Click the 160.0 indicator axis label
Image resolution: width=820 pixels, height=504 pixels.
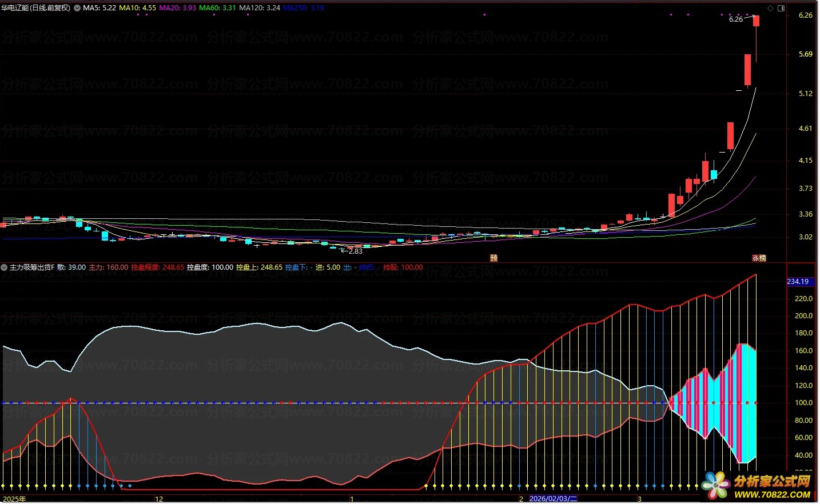pyautogui.click(x=803, y=351)
